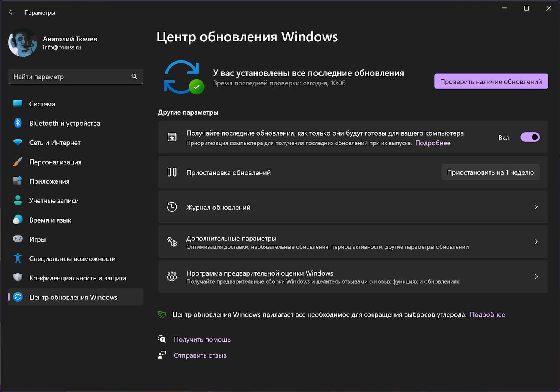Screen dimensions: 560x392
Task: Click the search magnifier icon
Action: 134,77
